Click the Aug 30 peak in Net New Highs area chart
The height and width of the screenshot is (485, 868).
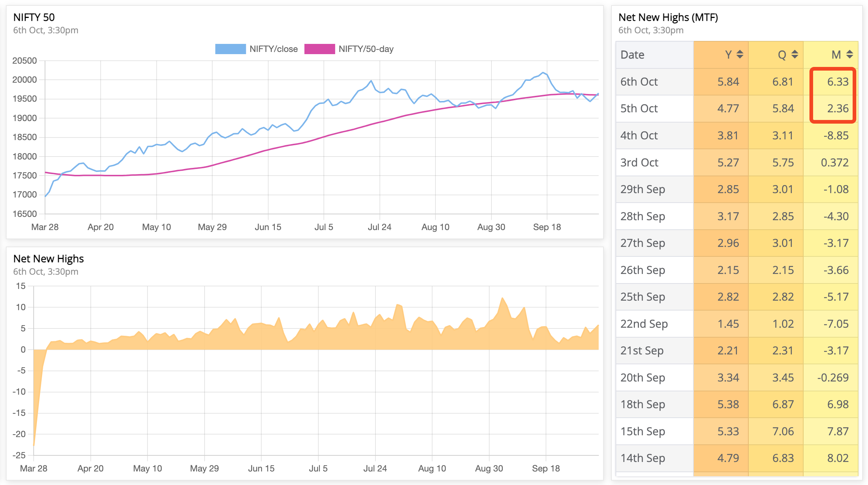(502, 298)
